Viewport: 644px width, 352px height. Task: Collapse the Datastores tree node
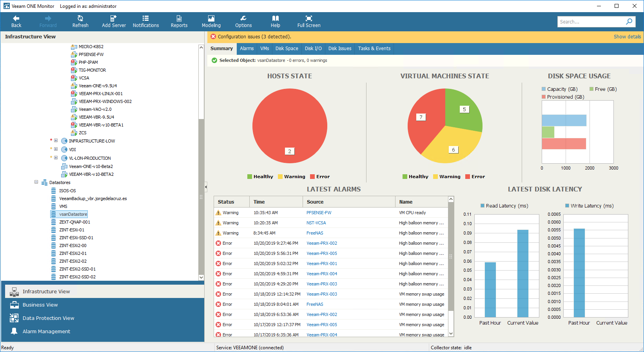click(36, 182)
